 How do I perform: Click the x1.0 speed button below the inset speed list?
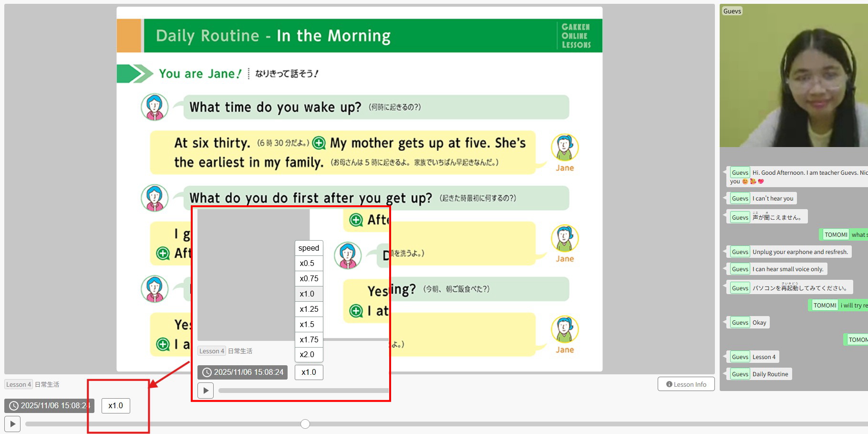pos(309,372)
